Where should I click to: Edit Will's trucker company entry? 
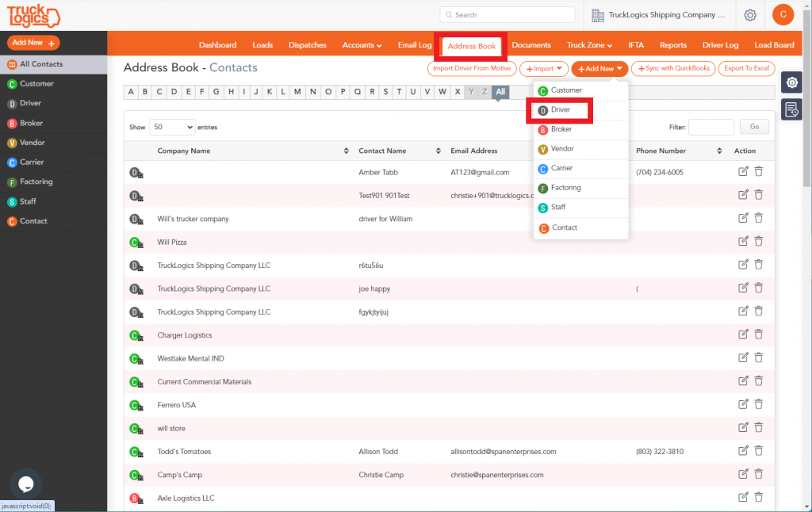(x=743, y=218)
